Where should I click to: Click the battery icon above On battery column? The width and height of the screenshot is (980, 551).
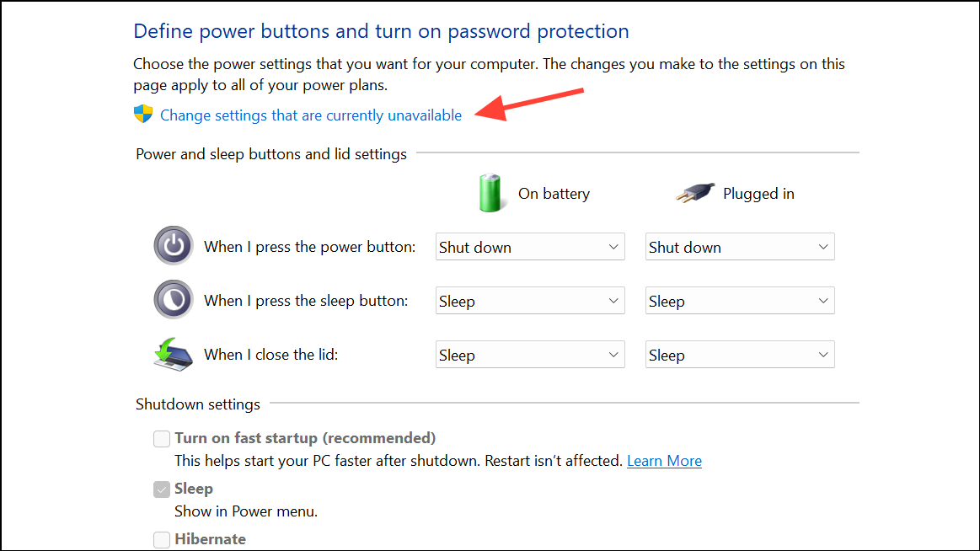tap(491, 193)
